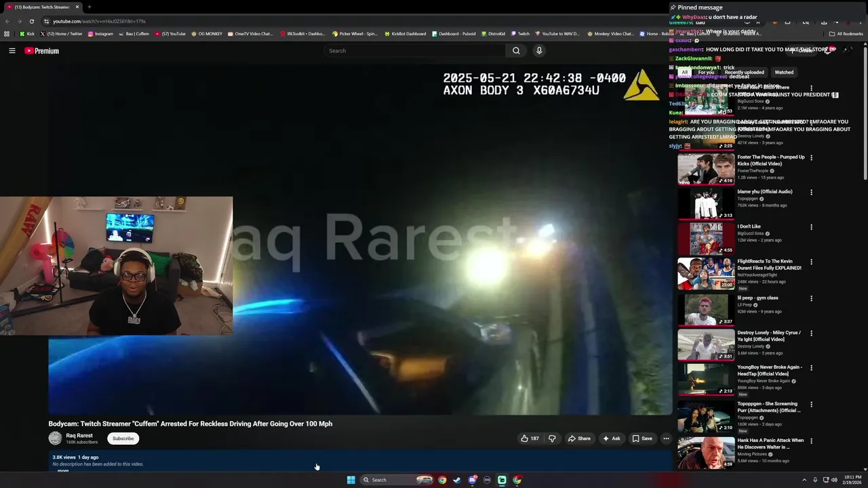Open the Foster The People Pumped Up Kicks thumbnail
The width and height of the screenshot is (868, 488).
click(x=706, y=169)
